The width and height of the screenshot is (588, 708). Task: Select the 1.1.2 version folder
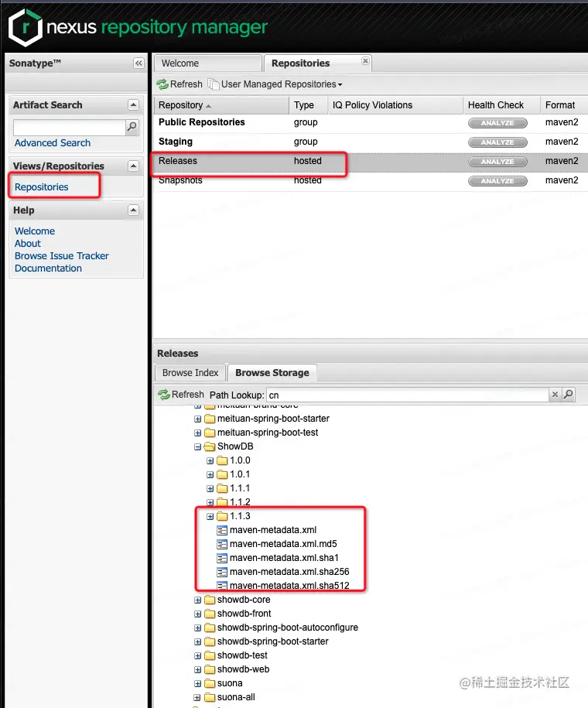tap(240, 502)
